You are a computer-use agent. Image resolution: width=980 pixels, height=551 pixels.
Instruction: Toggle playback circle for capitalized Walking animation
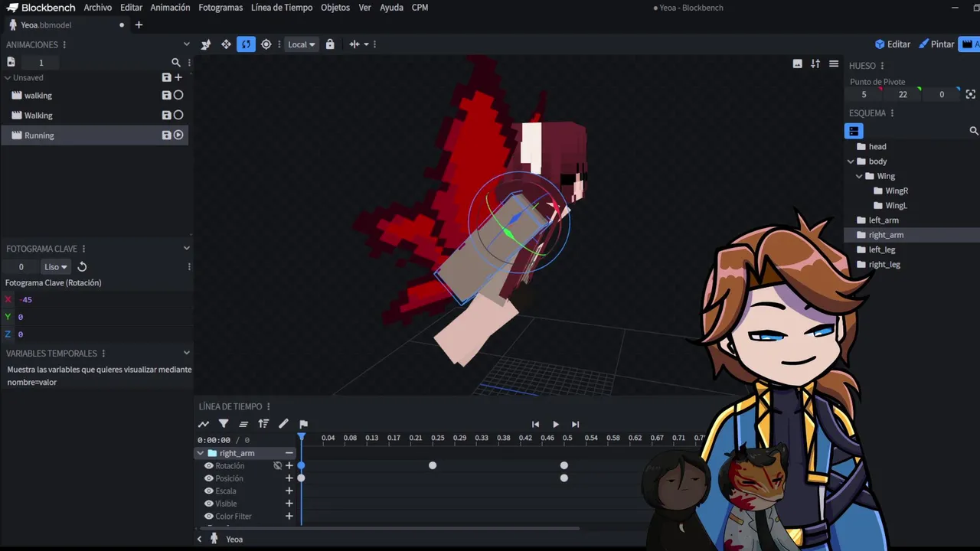178,115
